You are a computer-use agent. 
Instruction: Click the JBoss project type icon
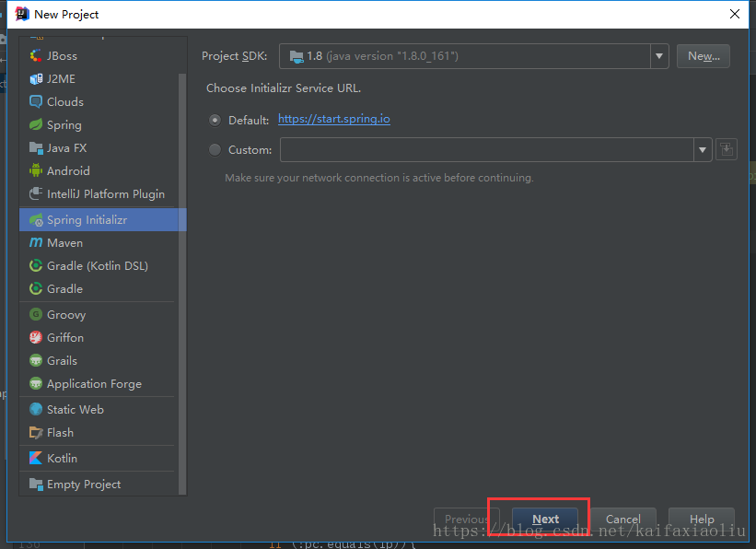(36, 56)
